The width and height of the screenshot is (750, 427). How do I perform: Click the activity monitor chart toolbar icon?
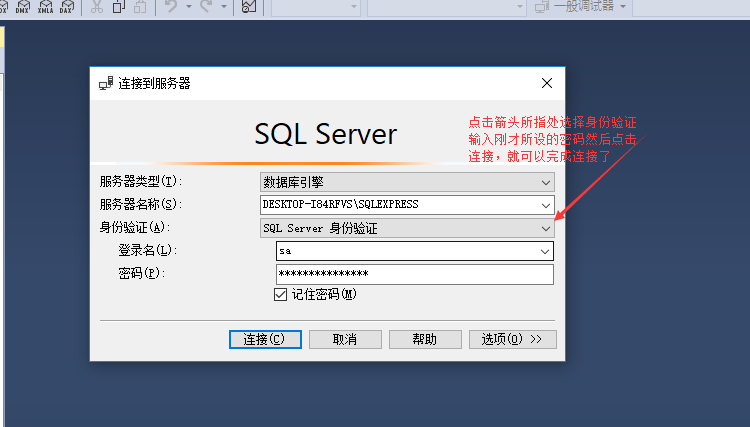point(249,6)
